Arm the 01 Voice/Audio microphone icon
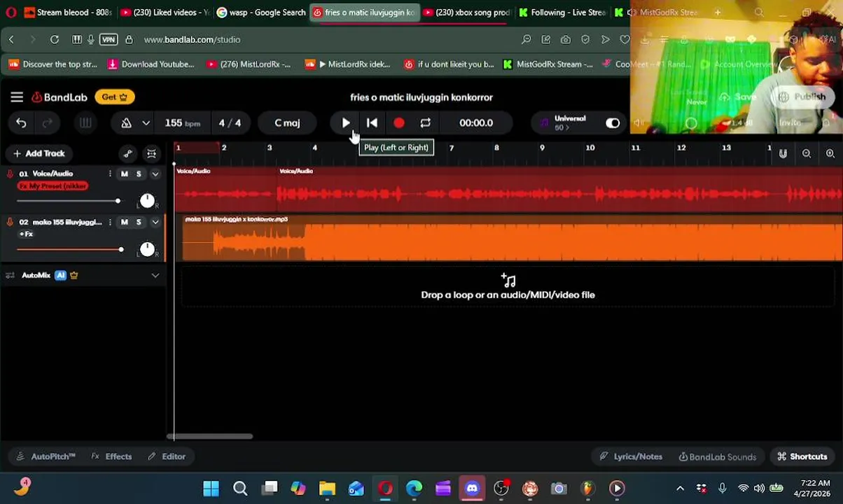Viewport: 843px width, 504px height. point(10,174)
